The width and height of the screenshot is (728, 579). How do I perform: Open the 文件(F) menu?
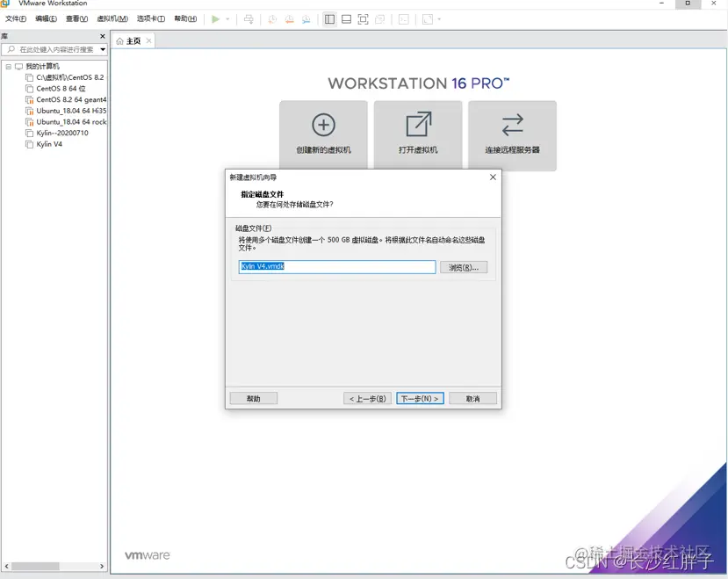[16, 18]
